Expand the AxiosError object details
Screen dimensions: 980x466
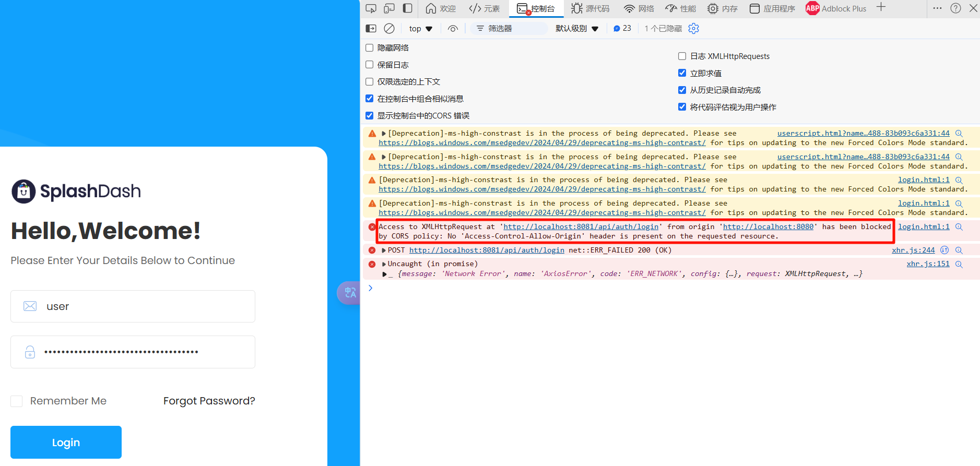click(x=385, y=274)
